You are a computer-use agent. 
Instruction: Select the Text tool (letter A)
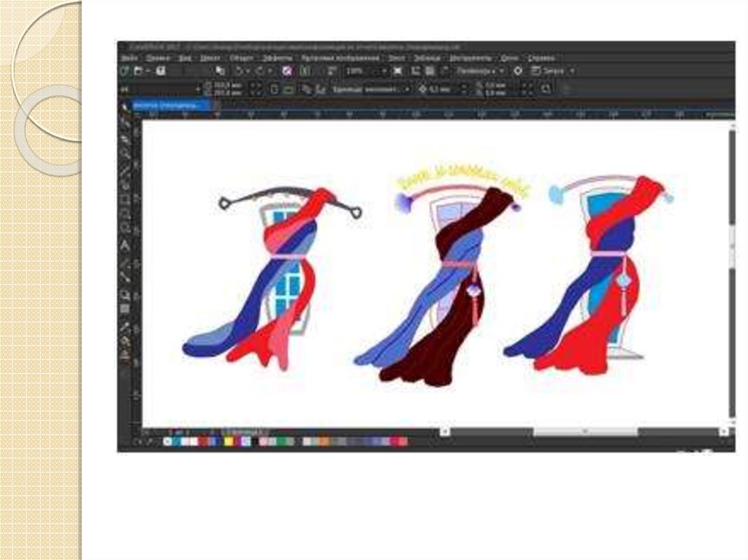coord(126,245)
